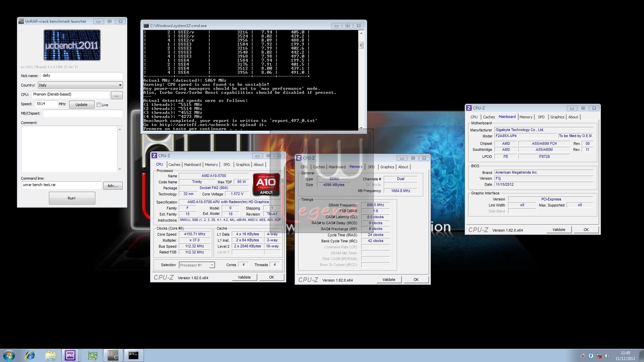Click the UnRAR-crack launcher title icon

[x=21, y=21]
